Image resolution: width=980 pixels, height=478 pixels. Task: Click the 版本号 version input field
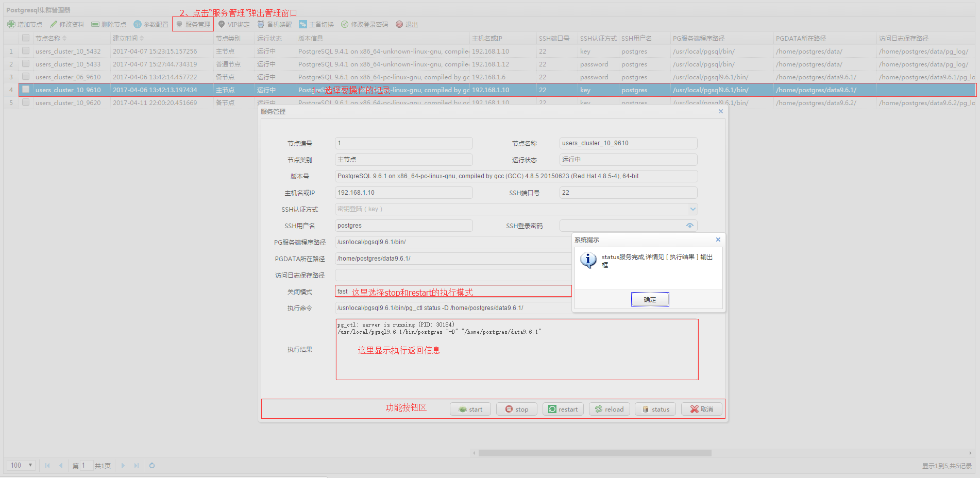tap(516, 176)
